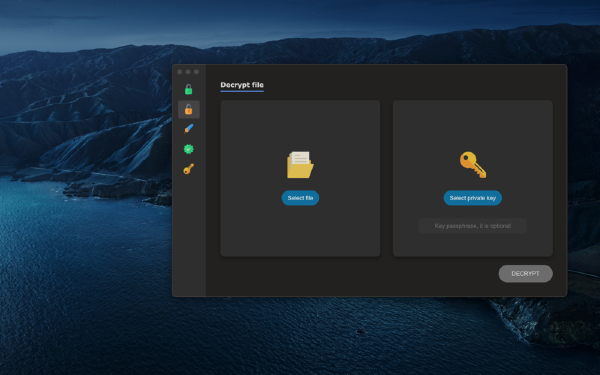600x375 pixels.
Task: Close the window with the first traffic light
Action: tap(179, 72)
